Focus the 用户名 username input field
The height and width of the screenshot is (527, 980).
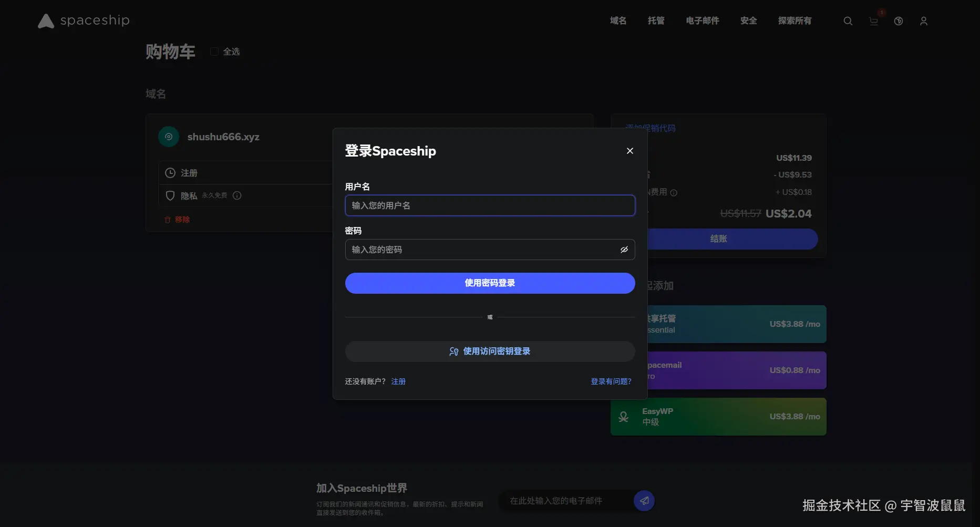[490, 205]
